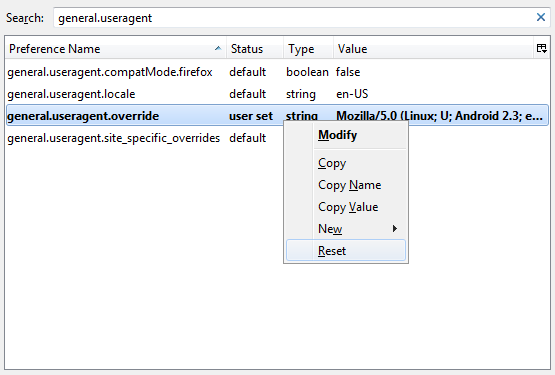Open the column picker icon in table header
The width and height of the screenshot is (555, 375).
click(x=542, y=49)
